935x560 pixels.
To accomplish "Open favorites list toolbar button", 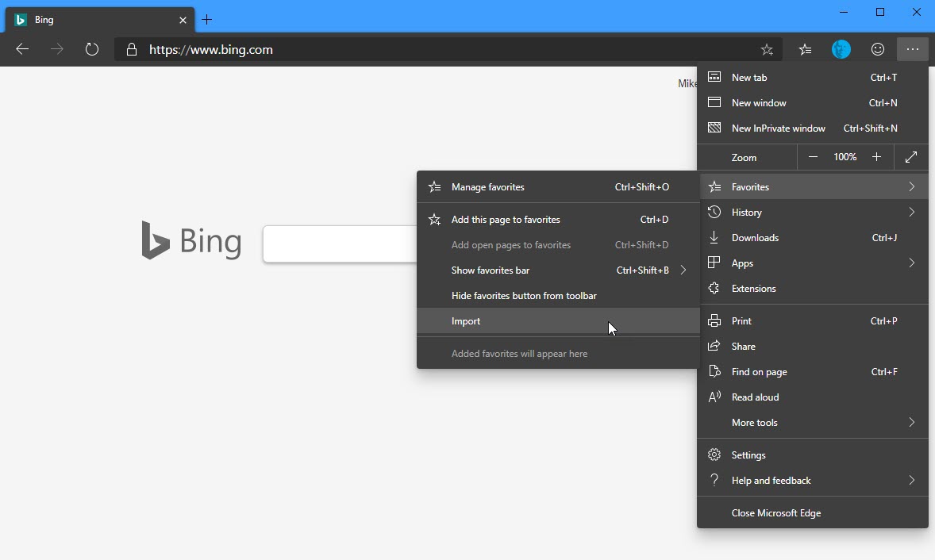I will [805, 49].
